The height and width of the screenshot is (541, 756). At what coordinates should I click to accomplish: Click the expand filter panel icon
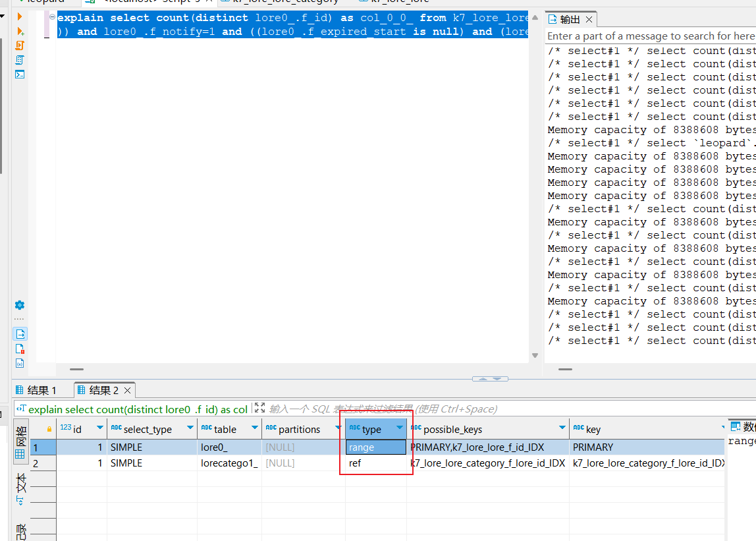[x=259, y=409]
